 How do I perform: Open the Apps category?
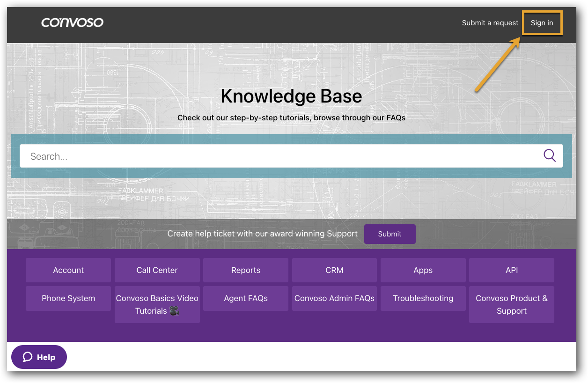[423, 270]
